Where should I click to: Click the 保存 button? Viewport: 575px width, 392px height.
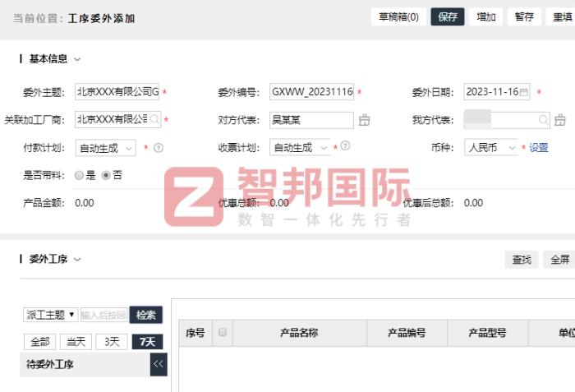pos(448,16)
